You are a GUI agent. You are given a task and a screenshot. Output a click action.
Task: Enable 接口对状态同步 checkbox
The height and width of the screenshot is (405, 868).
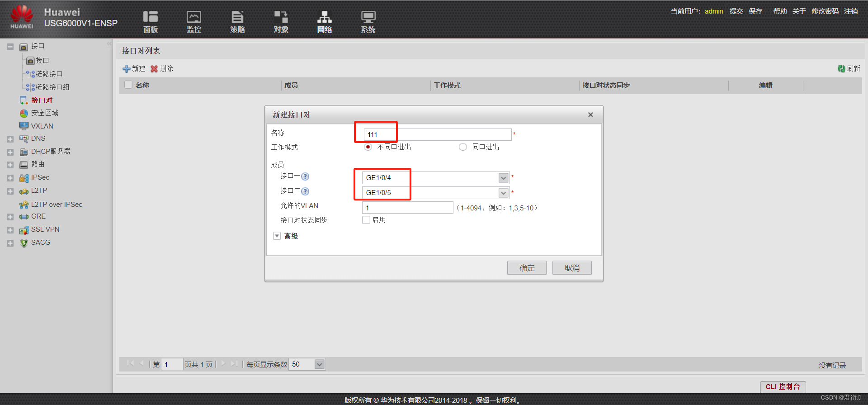coord(366,220)
